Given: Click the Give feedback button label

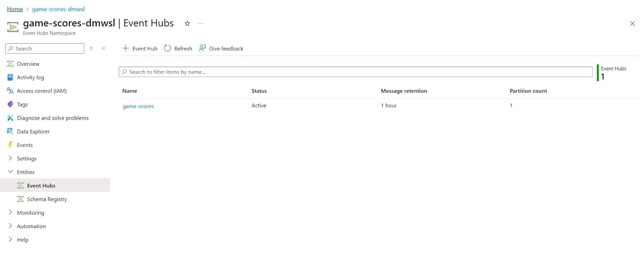Looking at the screenshot, I should [x=226, y=49].
